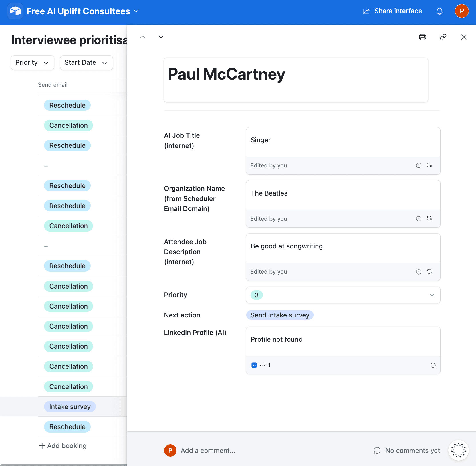Click the checkmarks count 1 under LinkedIn Profile
Image resolution: width=476 pixels, height=466 pixels.
265,365
